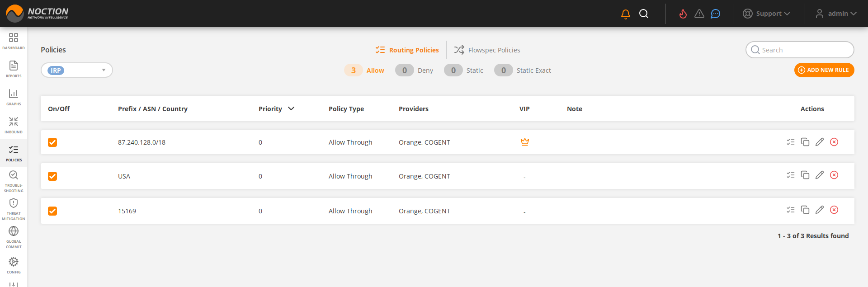
Task: Click the chat bubble icon in header
Action: (715, 14)
